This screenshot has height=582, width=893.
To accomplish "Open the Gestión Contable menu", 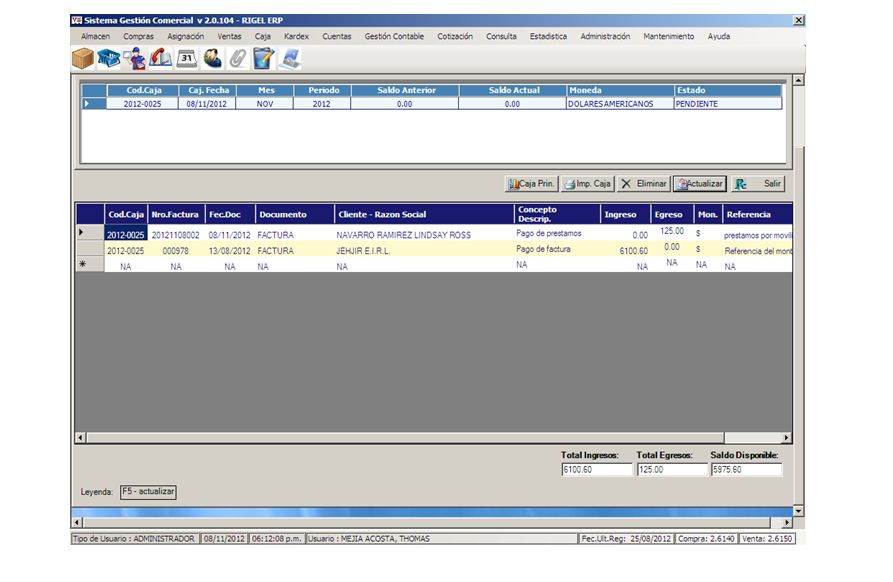I will (x=394, y=36).
